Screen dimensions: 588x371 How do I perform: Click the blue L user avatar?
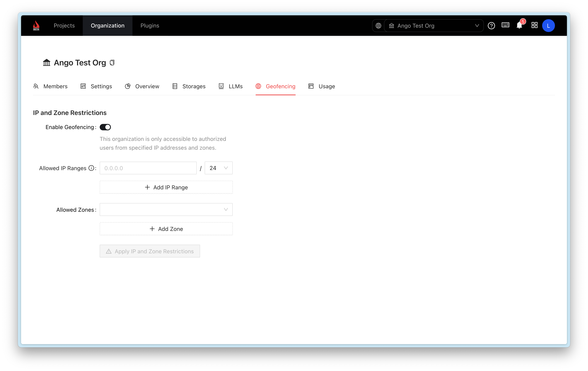[548, 26]
